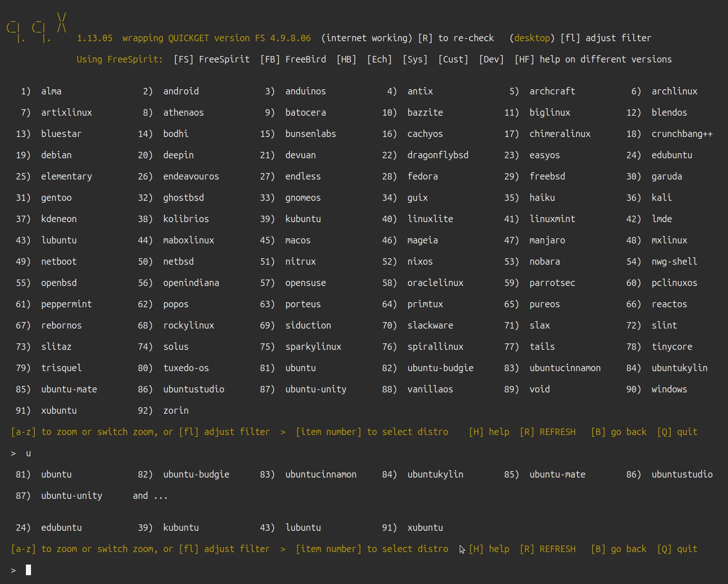
Task: Open [HF] help on different versions
Action: click(593, 59)
